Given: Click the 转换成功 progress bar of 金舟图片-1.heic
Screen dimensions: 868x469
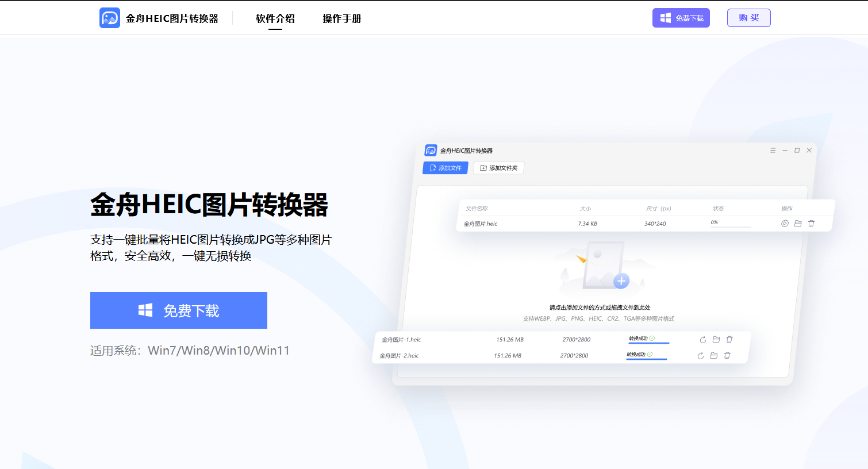Looking at the screenshot, I should (x=649, y=343).
